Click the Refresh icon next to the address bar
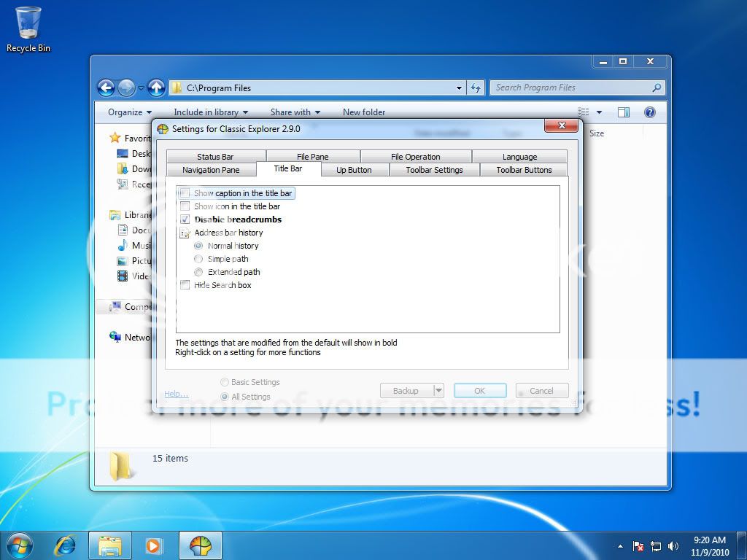747x560 pixels. (476, 87)
